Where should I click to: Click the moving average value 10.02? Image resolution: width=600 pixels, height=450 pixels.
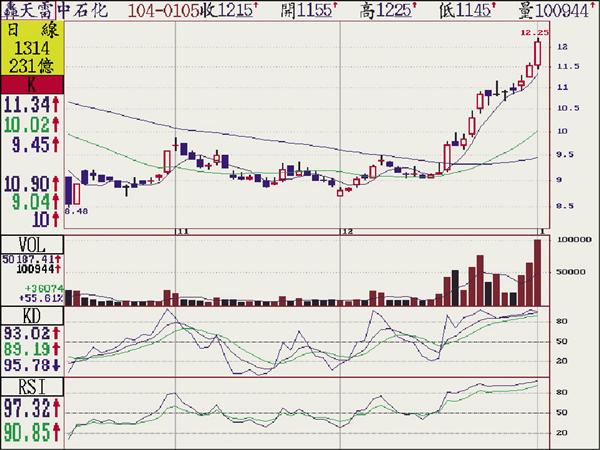click(x=27, y=125)
